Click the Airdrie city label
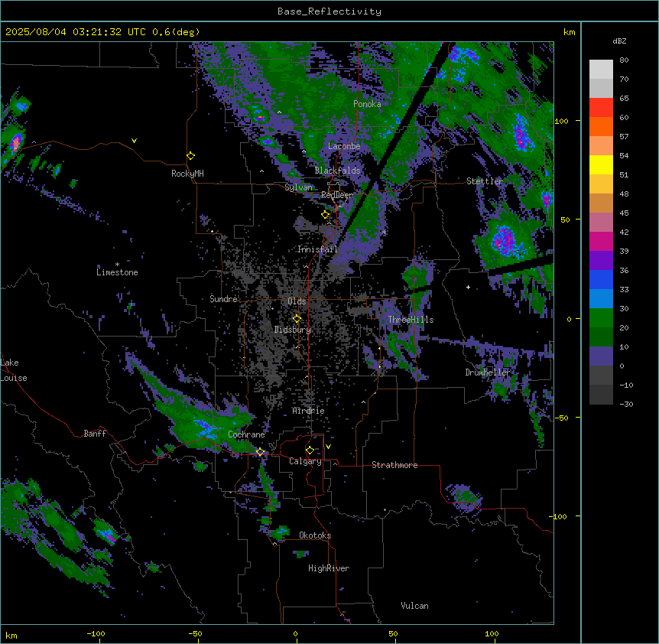The height and width of the screenshot is (644, 659). [x=309, y=411]
